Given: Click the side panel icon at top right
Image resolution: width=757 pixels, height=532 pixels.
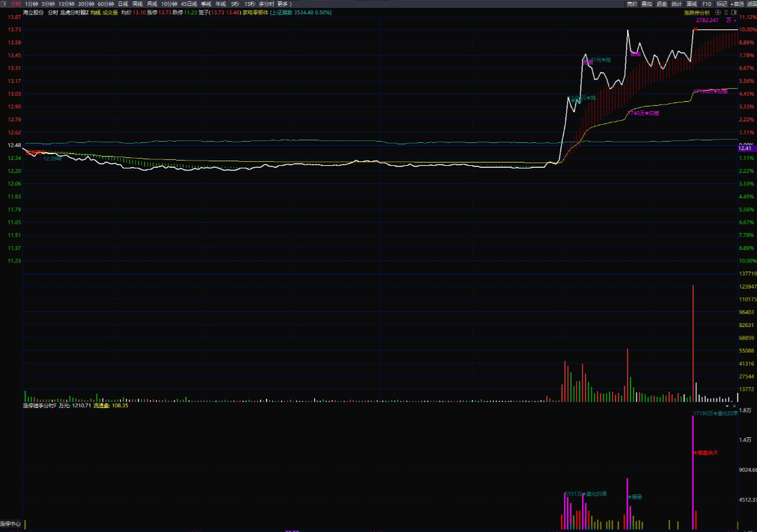Looking at the screenshot, I should (733, 12).
